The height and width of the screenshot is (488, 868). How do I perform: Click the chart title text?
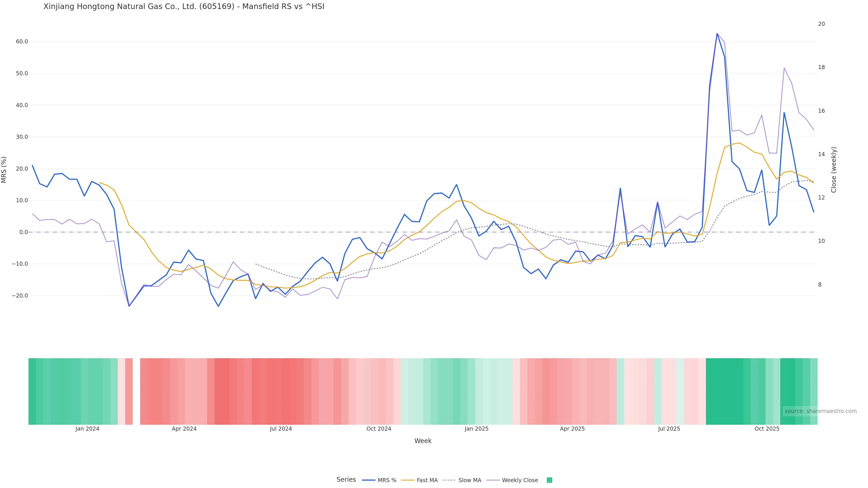pyautogui.click(x=184, y=7)
